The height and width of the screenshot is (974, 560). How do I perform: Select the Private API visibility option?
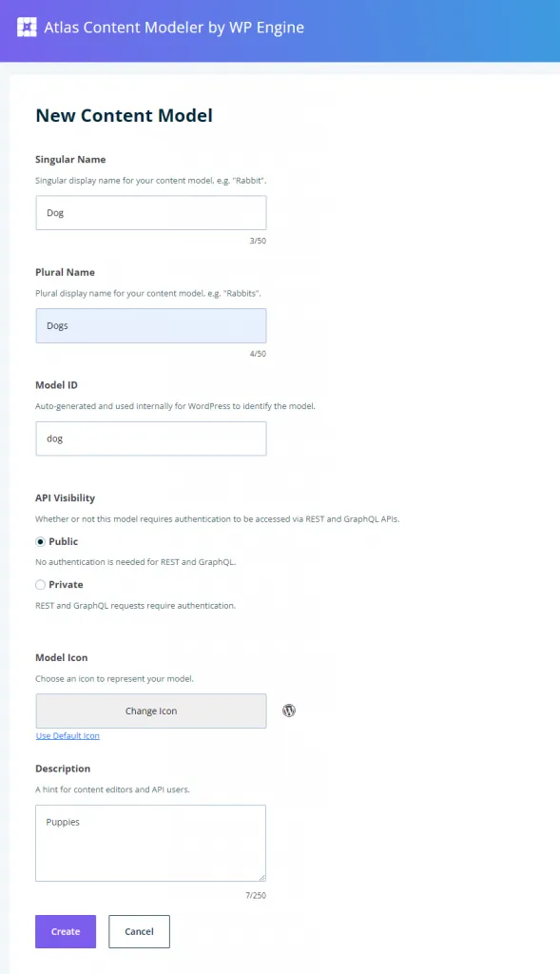tap(39, 584)
